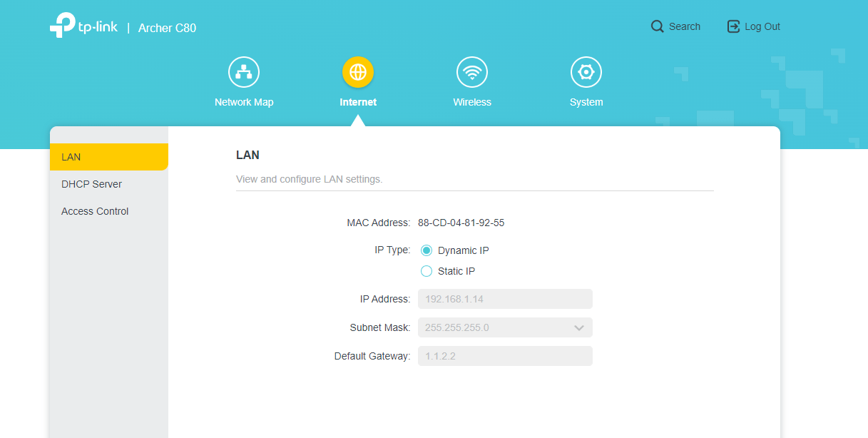Click the Log Out arrow icon

coord(733,26)
